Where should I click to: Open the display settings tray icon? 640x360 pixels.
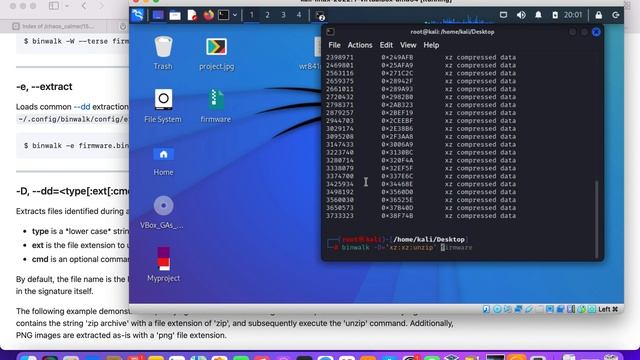[503, 15]
